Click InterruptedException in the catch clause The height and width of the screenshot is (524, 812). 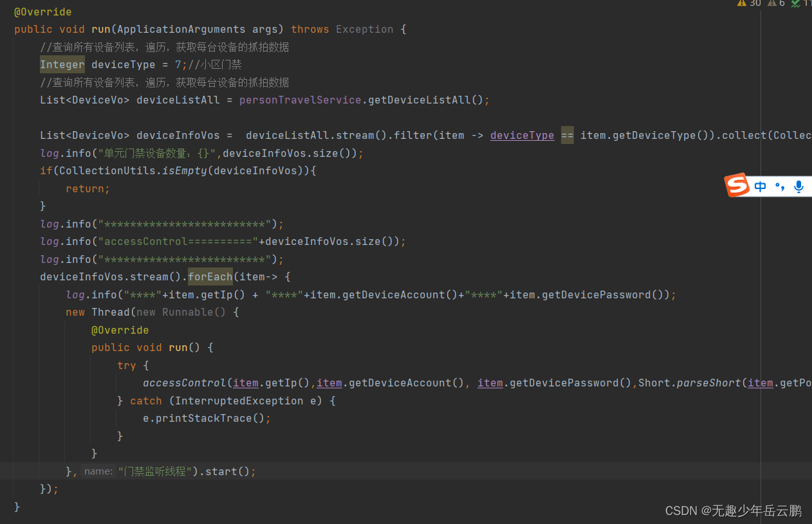[239, 401]
